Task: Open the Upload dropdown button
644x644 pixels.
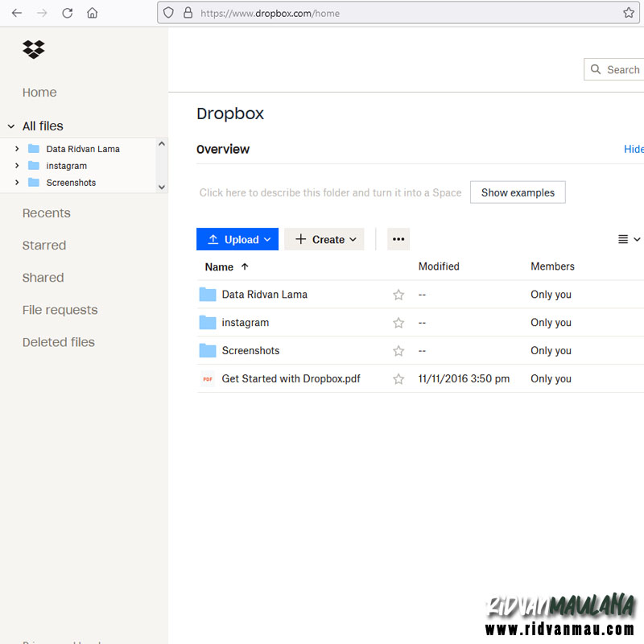Action: coord(237,239)
